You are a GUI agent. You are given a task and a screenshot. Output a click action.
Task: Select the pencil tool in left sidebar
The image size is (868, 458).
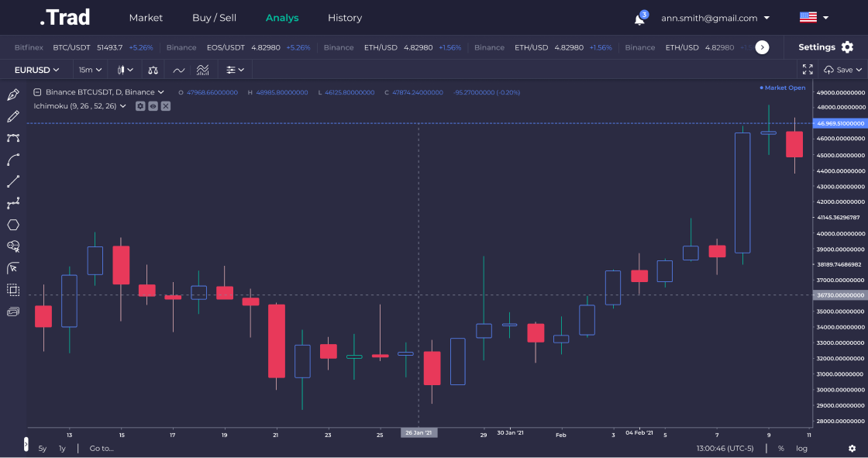pyautogui.click(x=13, y=116)
